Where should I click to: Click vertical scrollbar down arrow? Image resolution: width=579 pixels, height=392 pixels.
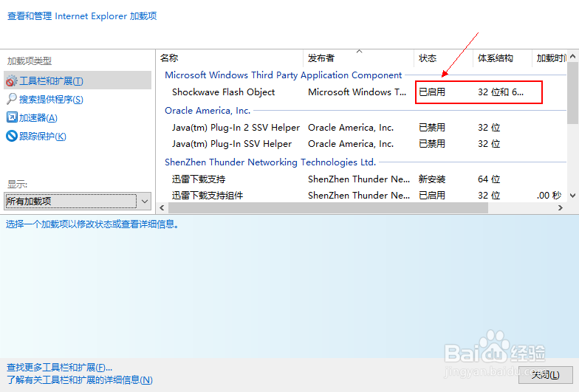[x=573, y=195]
